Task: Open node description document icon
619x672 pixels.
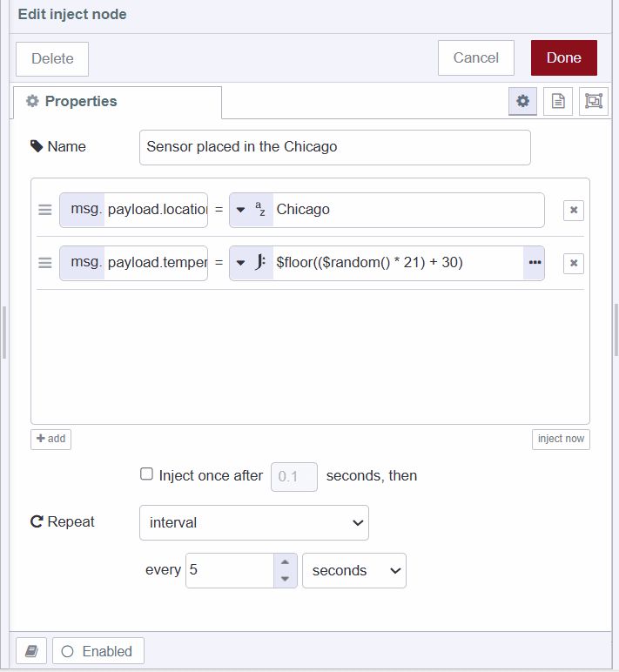Action: coord(558,102)
